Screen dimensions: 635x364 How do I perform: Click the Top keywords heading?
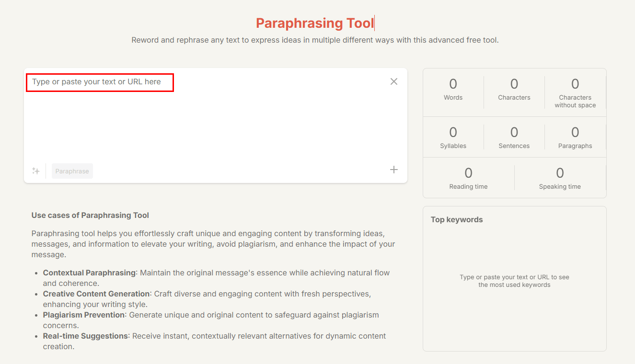click(457, 219)
